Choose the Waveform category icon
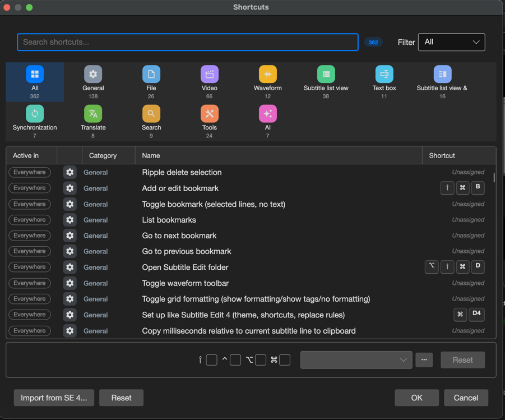The image size is (505, 420). (268, 74)
